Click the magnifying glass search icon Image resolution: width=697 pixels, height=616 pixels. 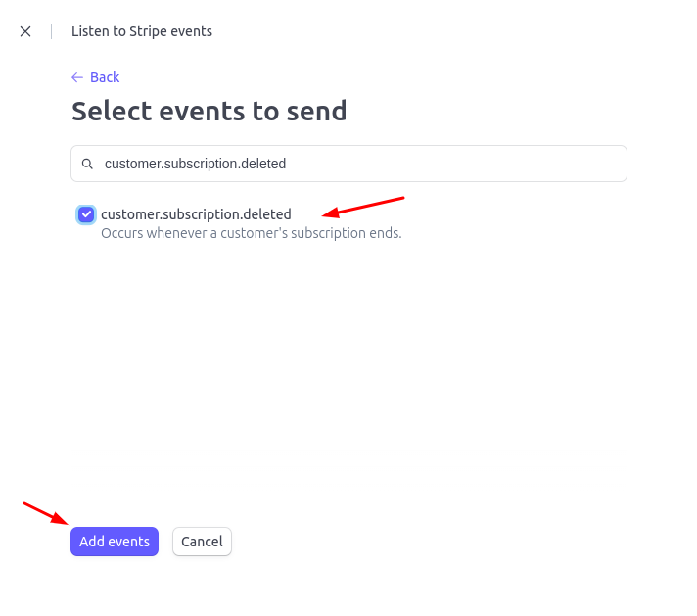tap(87, 164)
